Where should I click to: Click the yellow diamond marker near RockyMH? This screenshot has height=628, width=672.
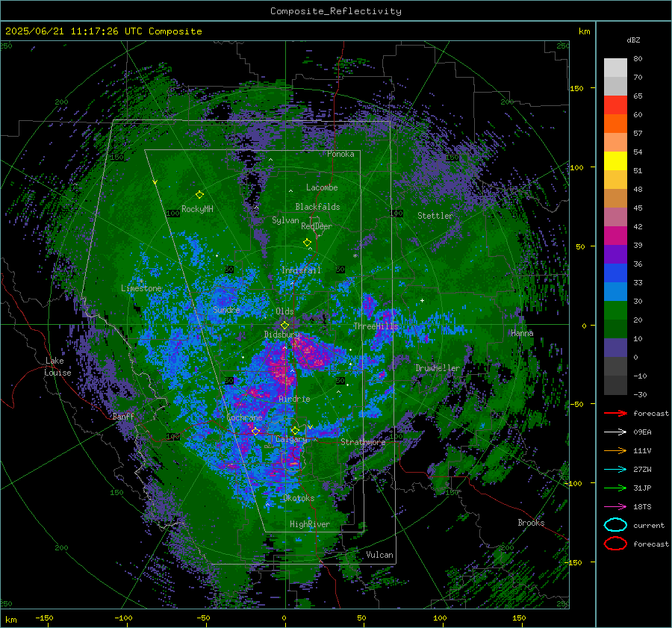click(x=199, y=195)
